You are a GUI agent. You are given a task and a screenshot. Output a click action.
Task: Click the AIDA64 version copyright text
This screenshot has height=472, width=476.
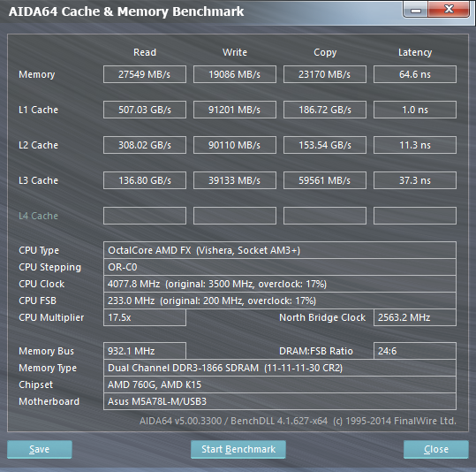tap(298, 421)
